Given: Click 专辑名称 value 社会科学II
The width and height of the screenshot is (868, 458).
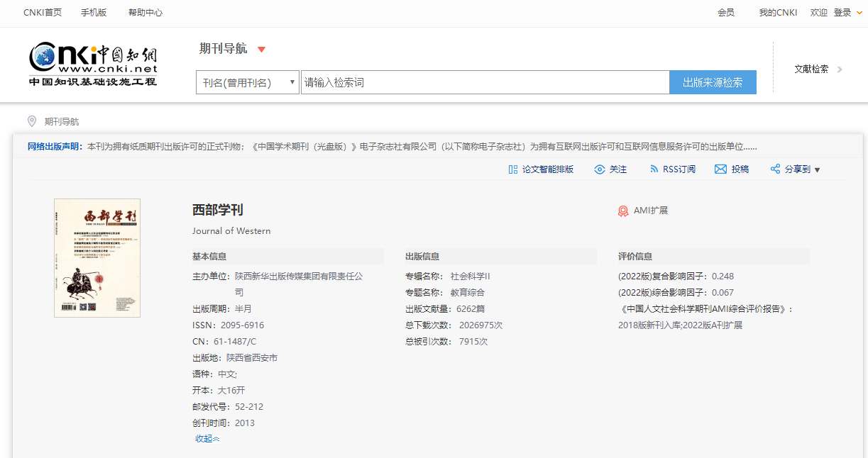Looking at the screenshot, I should (471, 277).
